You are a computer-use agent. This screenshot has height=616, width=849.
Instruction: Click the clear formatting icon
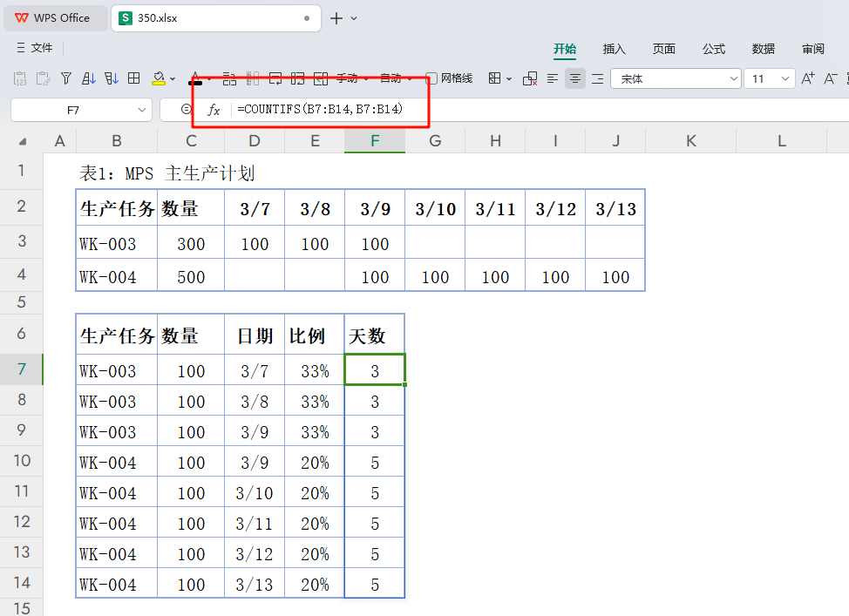click(530, 79)
